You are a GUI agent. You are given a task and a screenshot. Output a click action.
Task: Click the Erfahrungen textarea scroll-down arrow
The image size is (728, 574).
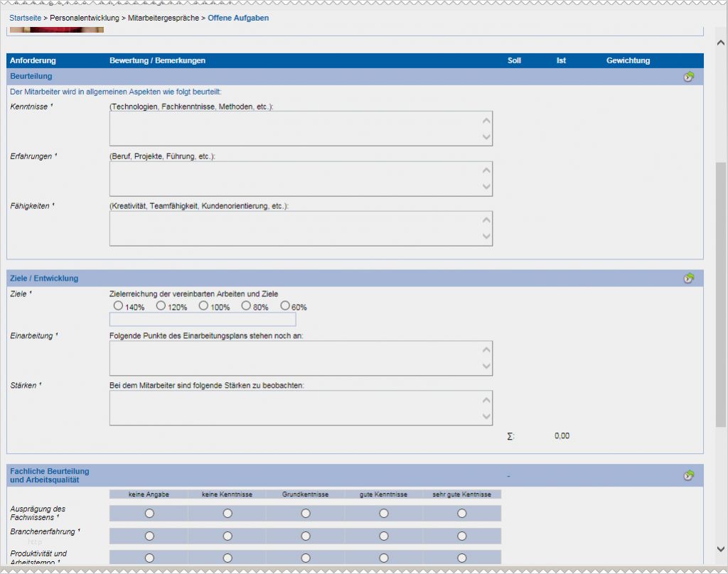[486, 187]
